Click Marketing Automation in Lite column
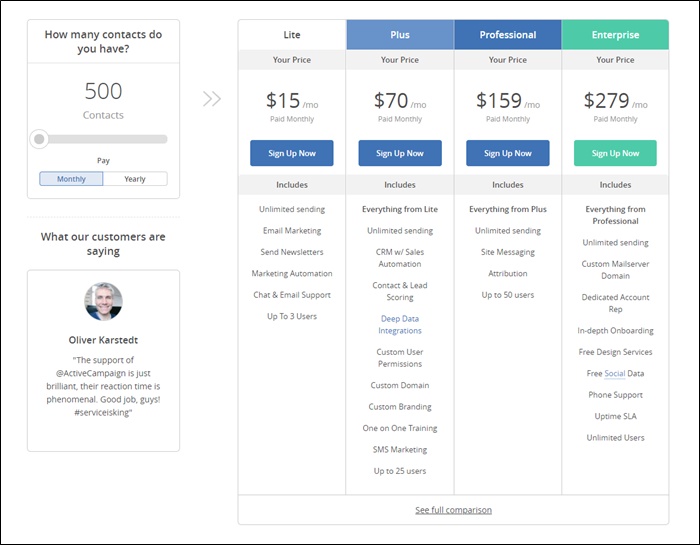The image size is (700, 545). coord(292,274)
